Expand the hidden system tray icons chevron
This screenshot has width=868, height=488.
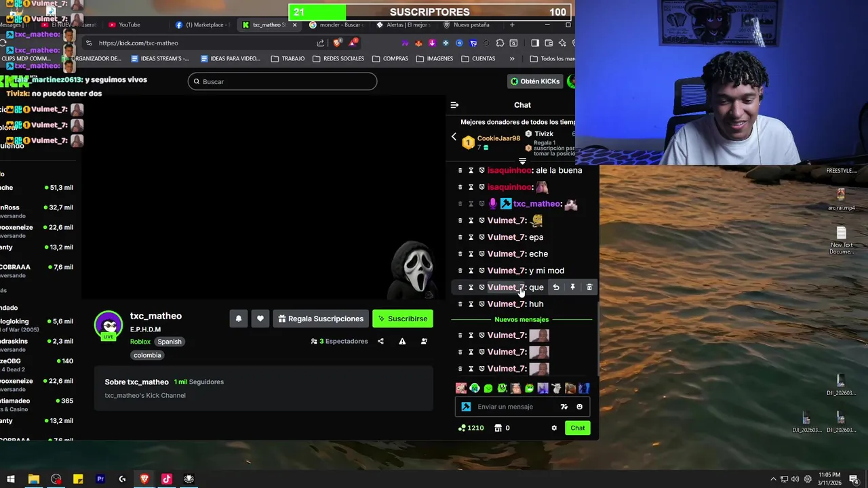[x=773, y=479]
